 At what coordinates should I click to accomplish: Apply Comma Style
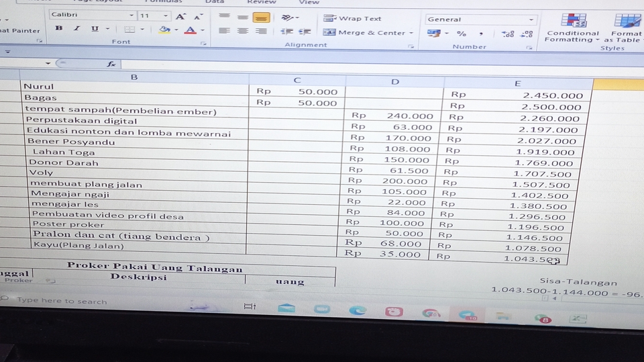(x=480, y=34)
